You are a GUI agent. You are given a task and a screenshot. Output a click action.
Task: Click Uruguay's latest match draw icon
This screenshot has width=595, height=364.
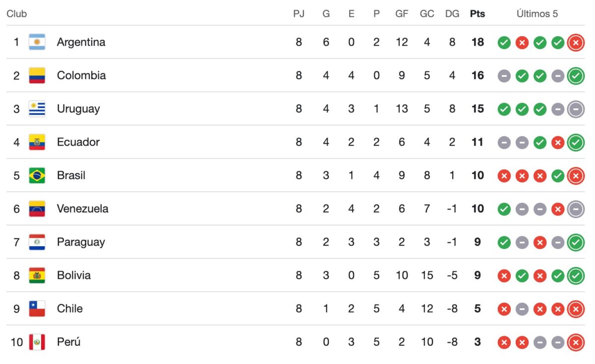576,109
